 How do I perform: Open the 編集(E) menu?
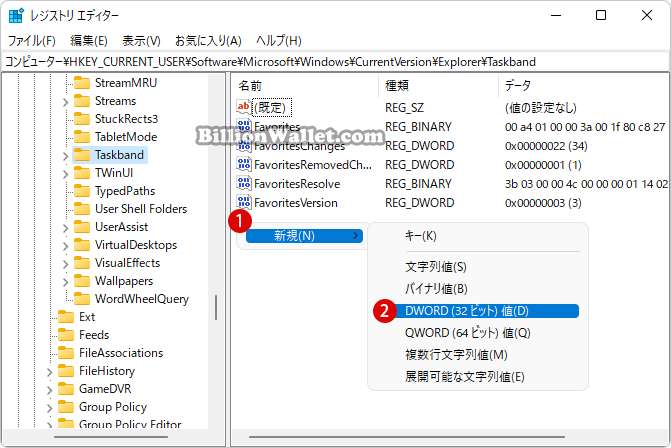click(89, 41)
